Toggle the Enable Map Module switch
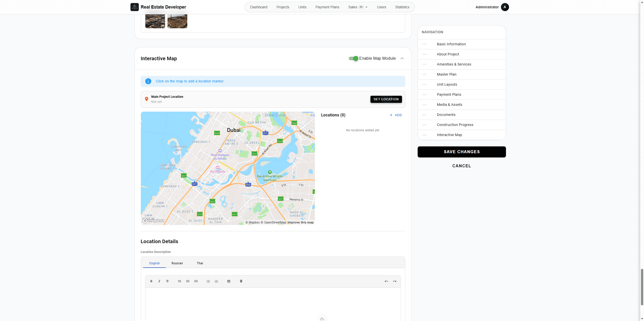 point(353,58)
